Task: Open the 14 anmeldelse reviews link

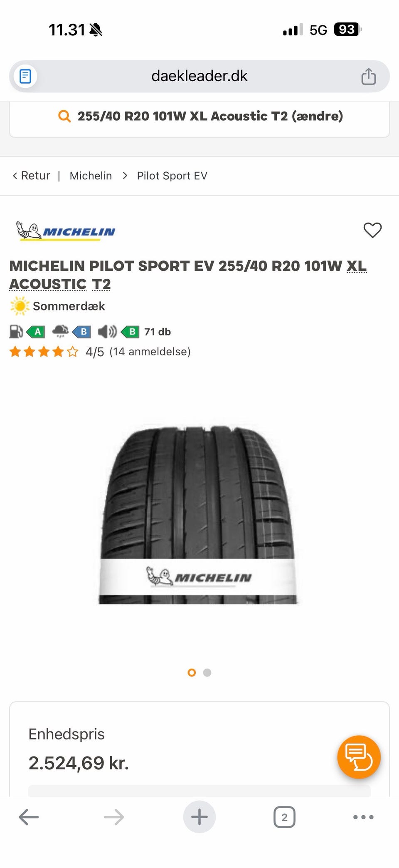Action: (x=150, y=352)
